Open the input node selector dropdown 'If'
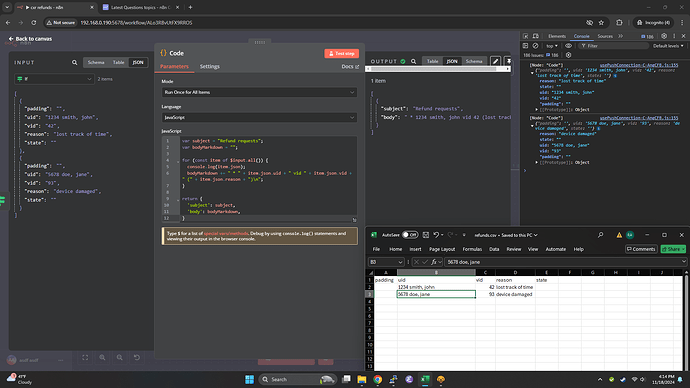The width and height of the screenshot is (690, 388). pos(54,79)
